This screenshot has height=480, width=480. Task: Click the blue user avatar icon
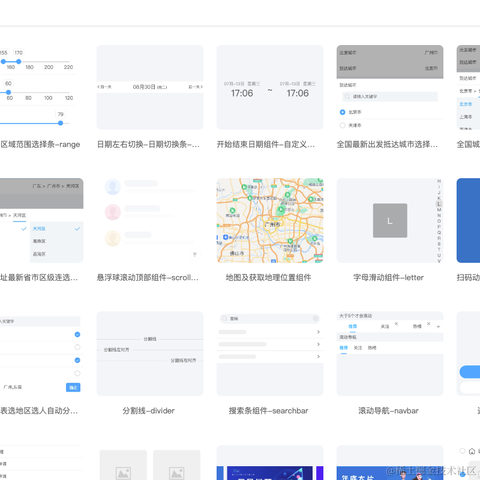tap(113, 187)
